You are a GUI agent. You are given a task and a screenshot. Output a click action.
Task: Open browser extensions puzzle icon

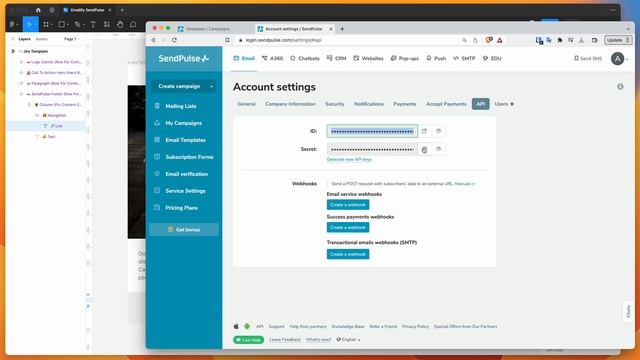pyautogui.click(x=560, y=40)
